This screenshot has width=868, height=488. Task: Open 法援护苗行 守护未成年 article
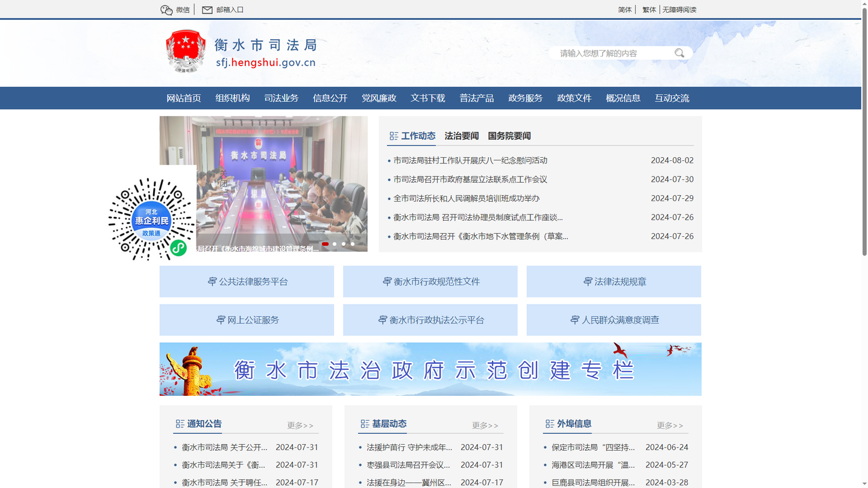tap(409, 448)
